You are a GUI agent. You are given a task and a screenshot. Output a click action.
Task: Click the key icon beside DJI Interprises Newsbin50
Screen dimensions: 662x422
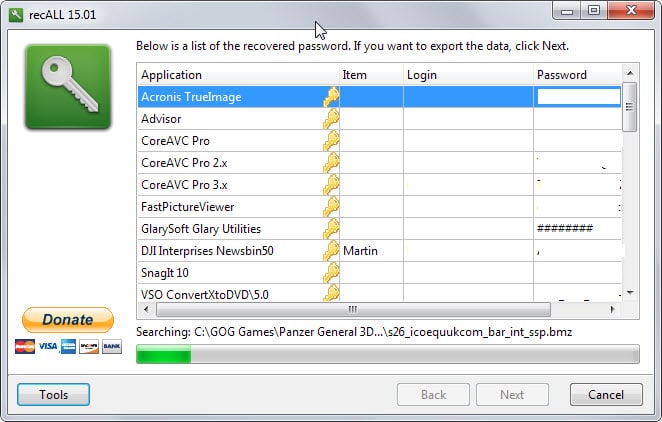click(x=330, y=251)
